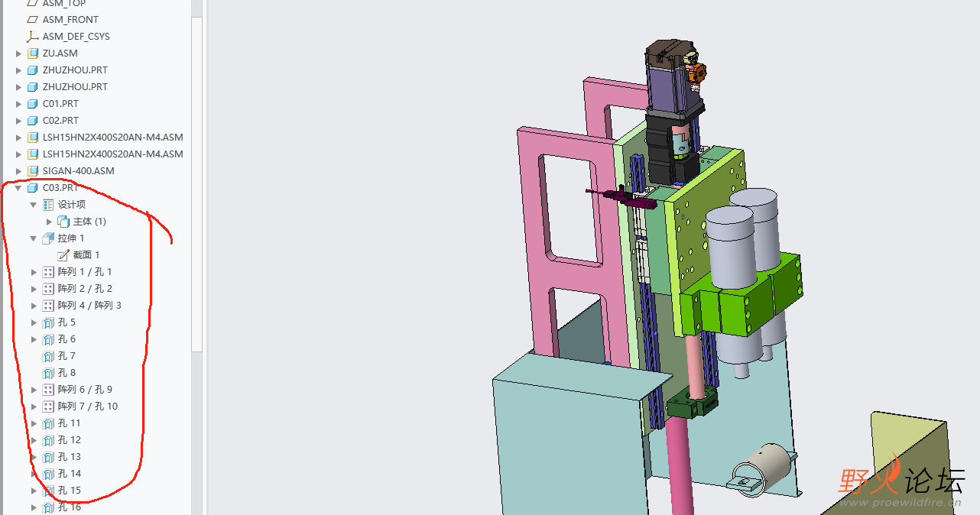Image resolution: width=980 pixels, height=515 pixels.
Task: Select the ASM_FRONT datum plane icon
Action: [33, 20]
